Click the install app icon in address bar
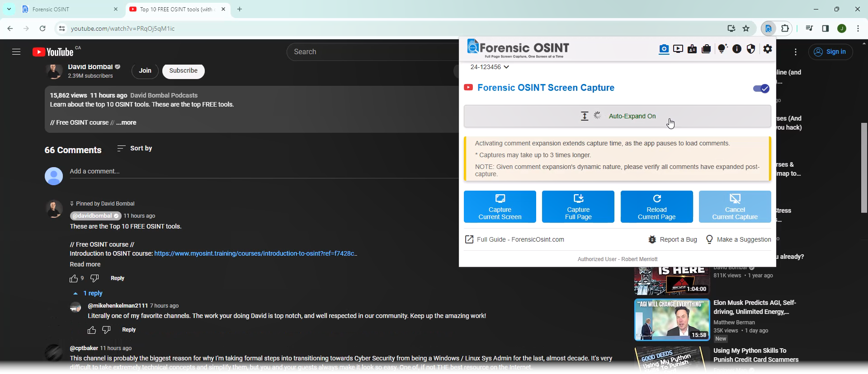This screenshot has width=868, height=374. click(x=731, y=28)
